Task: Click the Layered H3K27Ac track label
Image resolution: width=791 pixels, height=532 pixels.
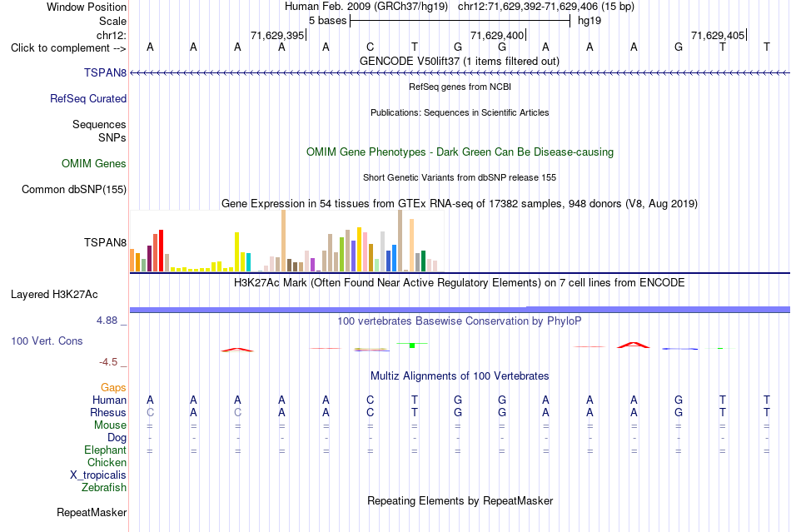Action: tap(54, 294)
